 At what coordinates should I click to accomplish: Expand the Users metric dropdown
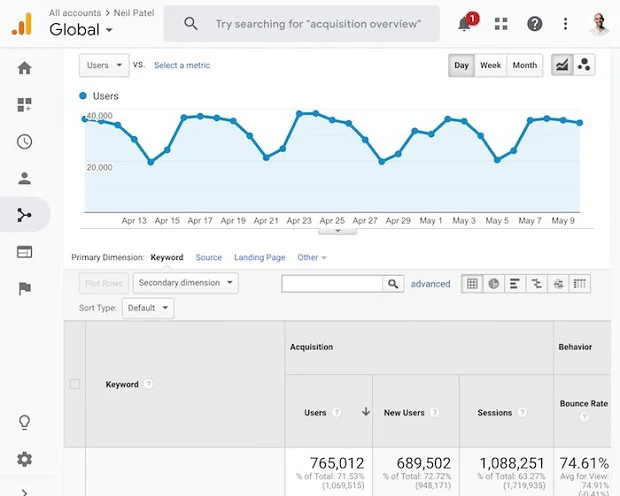point(104,65)
